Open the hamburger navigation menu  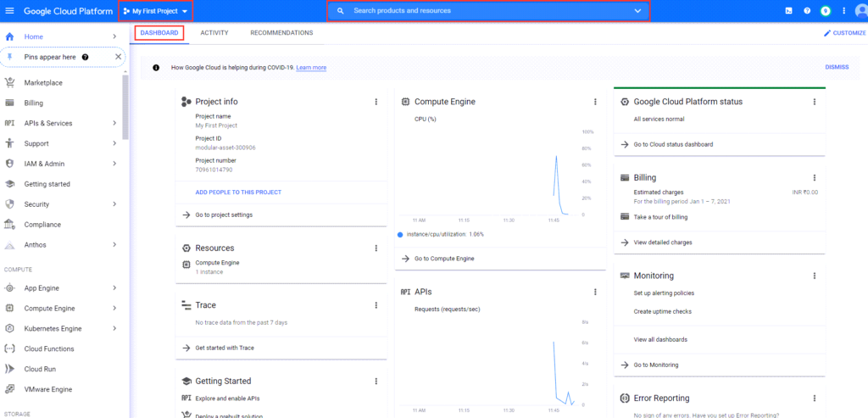[x=9, y=11]
